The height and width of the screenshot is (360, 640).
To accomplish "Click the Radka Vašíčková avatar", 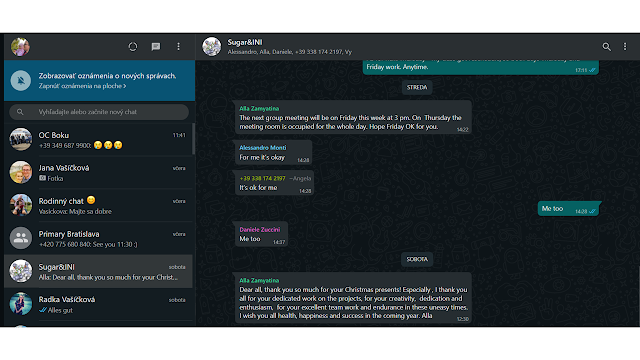I will 20,304.
